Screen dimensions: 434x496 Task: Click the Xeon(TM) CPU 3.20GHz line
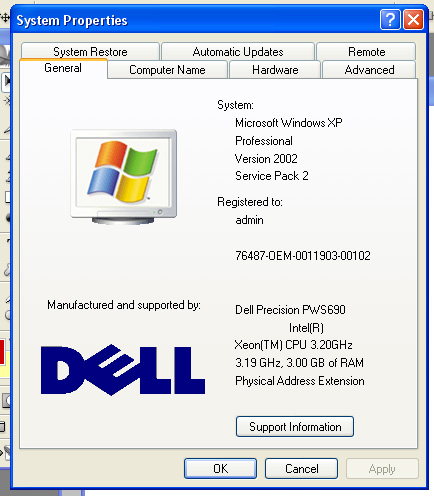[x=293, y=345]
